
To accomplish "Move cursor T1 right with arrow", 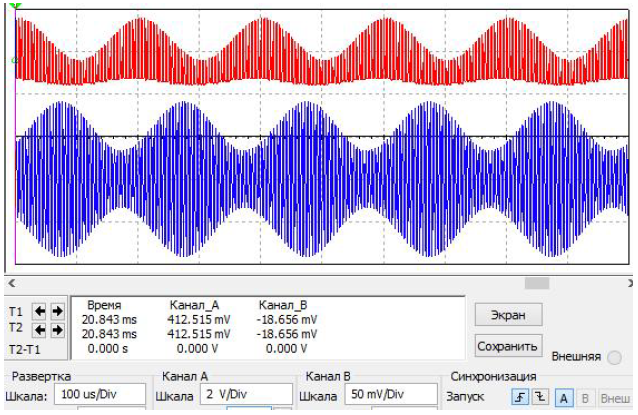I will 57,311.
